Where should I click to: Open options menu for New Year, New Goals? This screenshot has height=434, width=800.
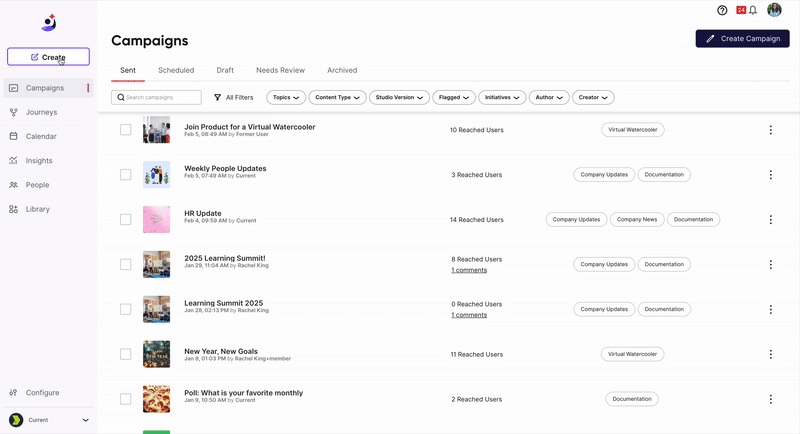click(770, 354)
